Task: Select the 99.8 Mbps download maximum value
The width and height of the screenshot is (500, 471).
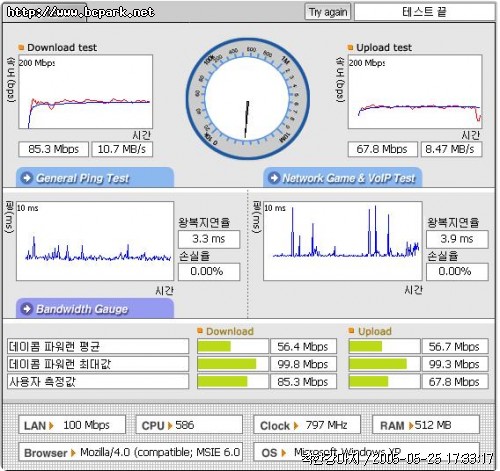Action: 303,364
